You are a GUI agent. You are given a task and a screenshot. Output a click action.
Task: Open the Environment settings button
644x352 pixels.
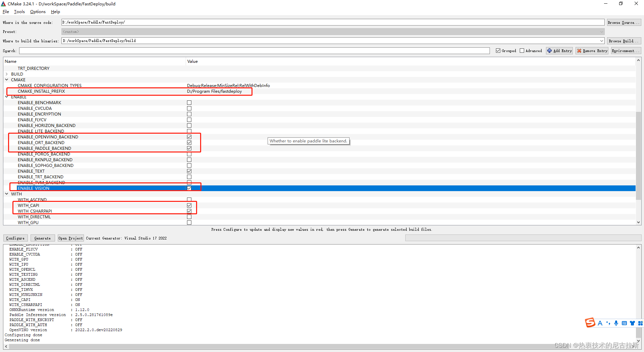(626, 51)
